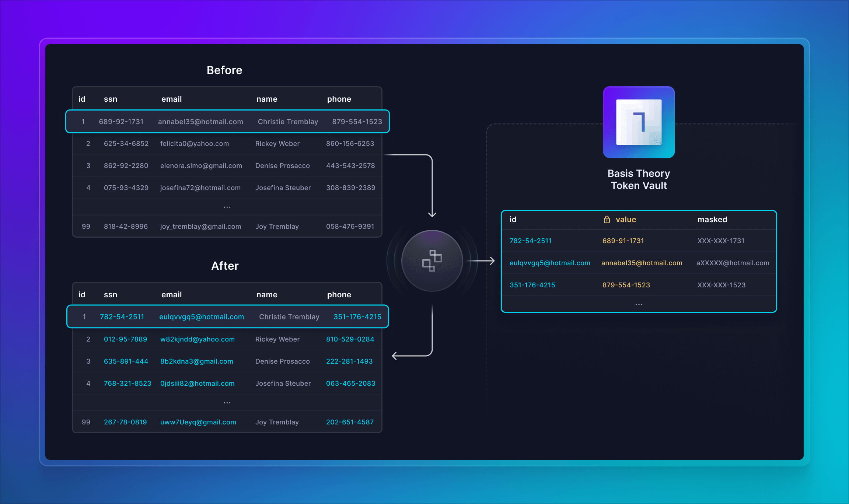Click the Basis Theory Token Vault logo
The image size is (849, 504).
coord(639,122)
